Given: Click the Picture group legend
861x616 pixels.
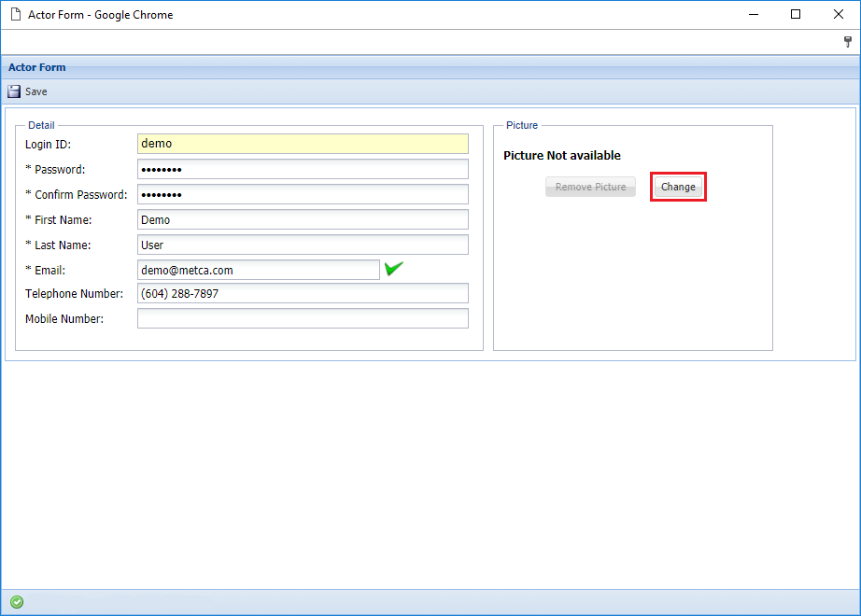Looking at the screenshot, I should pos(522,125).
